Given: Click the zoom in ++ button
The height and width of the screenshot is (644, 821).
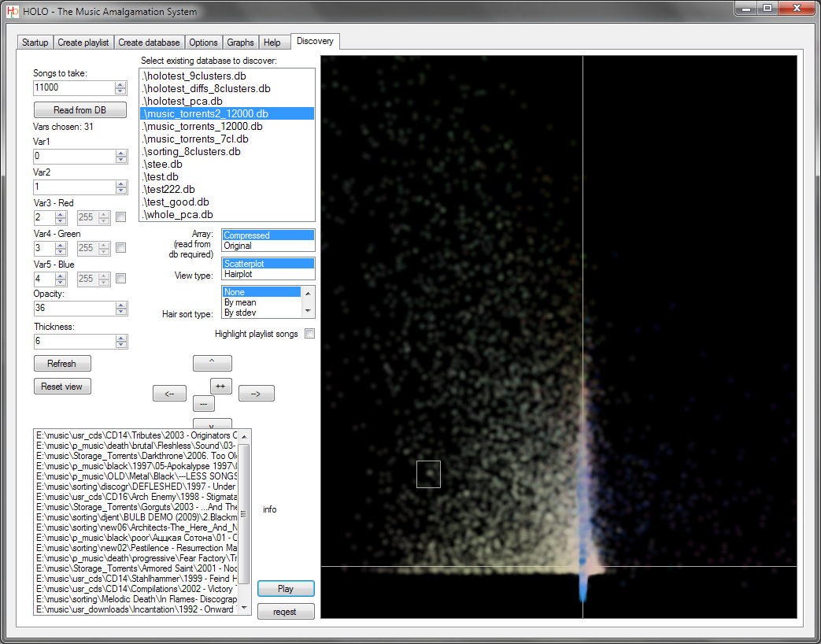Looking at the screenshot, I should tap(220, 386).
